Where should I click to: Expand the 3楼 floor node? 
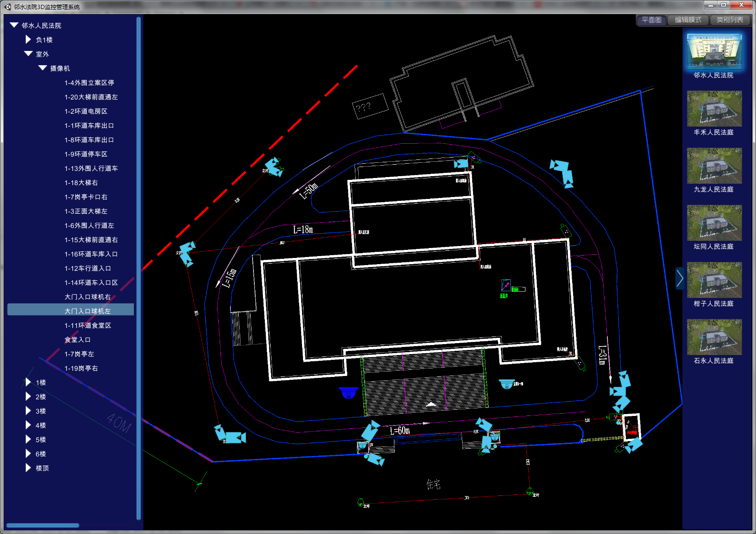tap(28, 411)
